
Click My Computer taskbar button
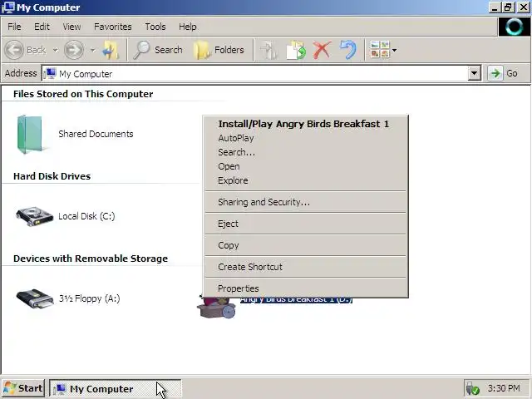(x=116, y=388)
